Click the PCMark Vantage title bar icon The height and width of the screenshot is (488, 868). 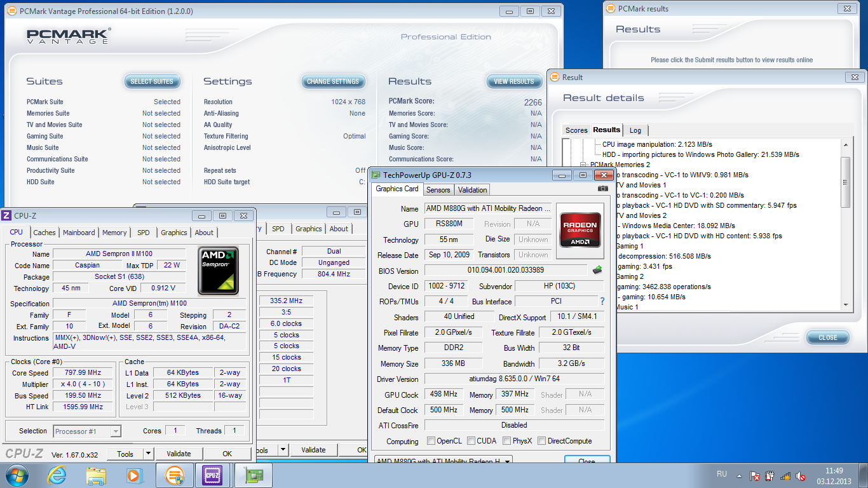12,11
